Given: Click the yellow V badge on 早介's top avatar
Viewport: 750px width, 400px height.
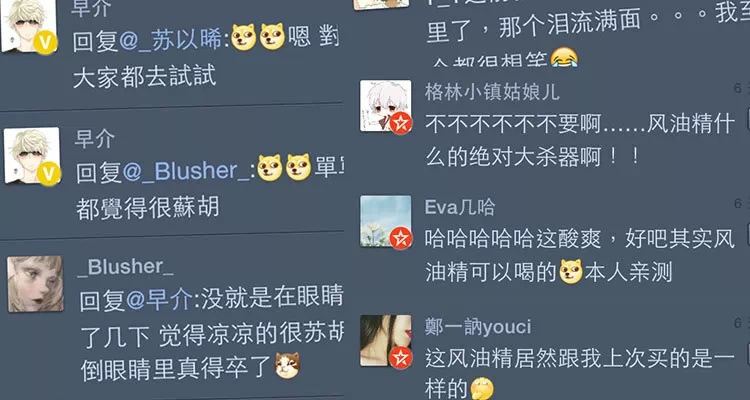Looking at the screenshot, I should tap(45, 43).
